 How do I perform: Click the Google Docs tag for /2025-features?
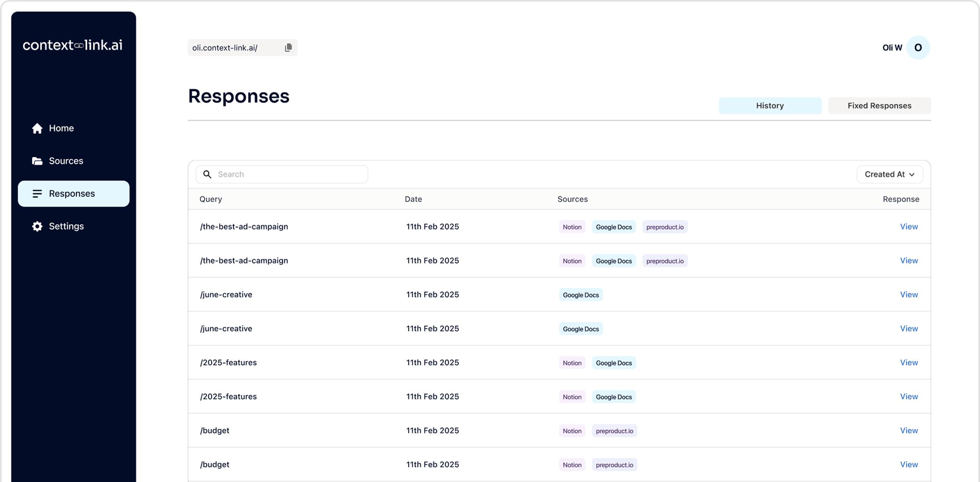click(x=613, y=363)
